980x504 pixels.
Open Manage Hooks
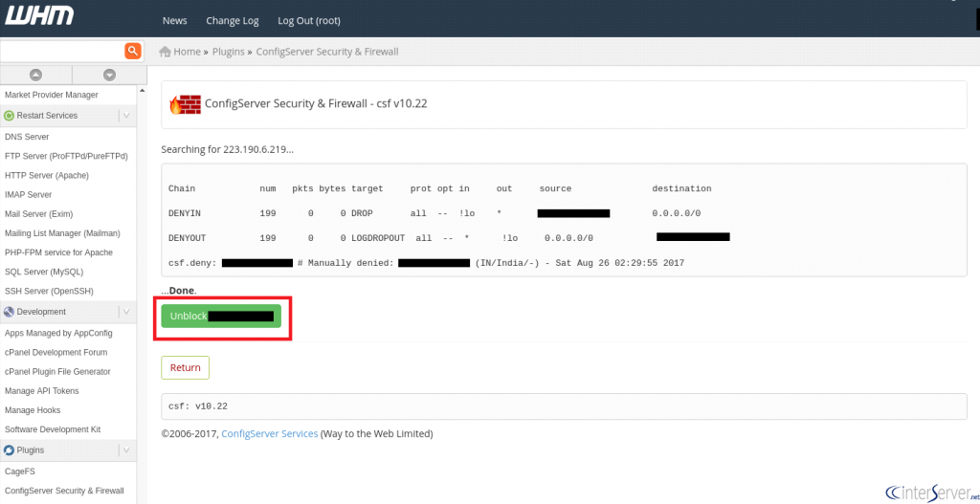[x=33, y=411]
